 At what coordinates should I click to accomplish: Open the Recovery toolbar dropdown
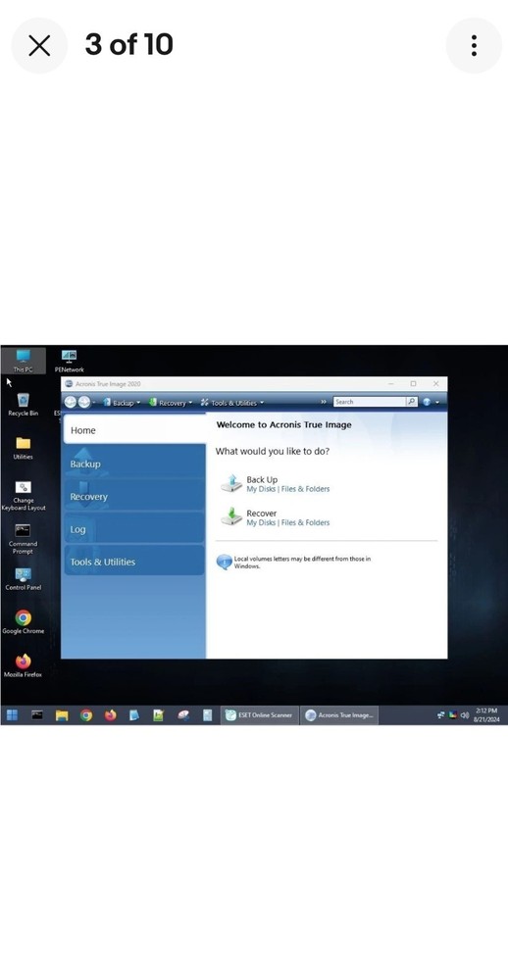click(171, 403)
